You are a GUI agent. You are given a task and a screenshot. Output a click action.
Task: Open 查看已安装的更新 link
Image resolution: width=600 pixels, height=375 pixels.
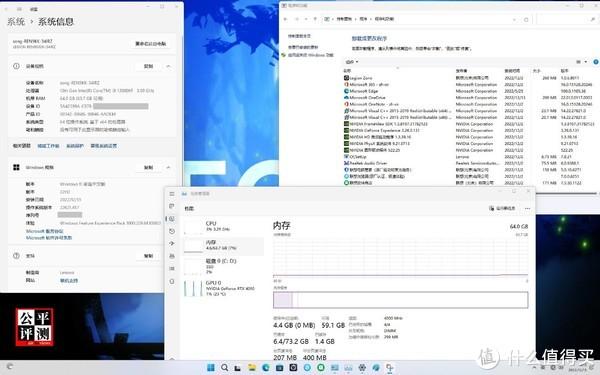click(x=303, y=47)
